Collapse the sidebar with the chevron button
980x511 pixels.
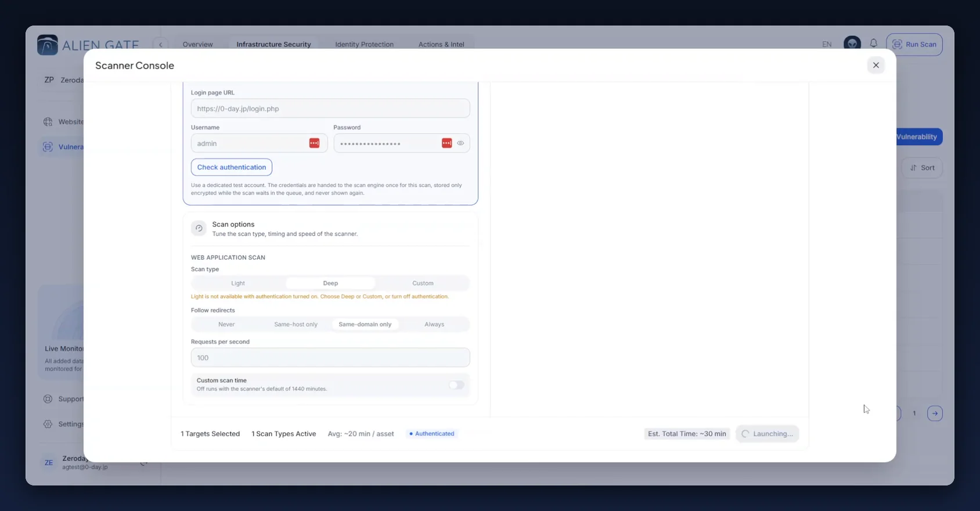160,44
